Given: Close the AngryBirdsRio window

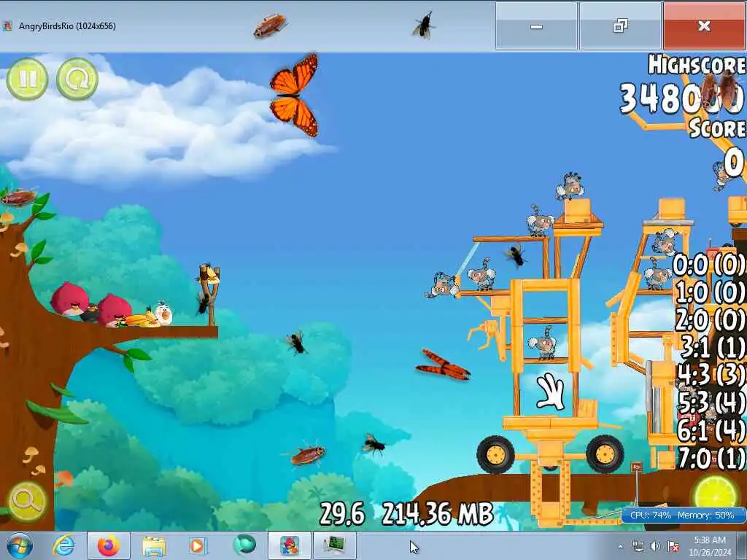Looking at the screenshot, I should click(704, 26).
